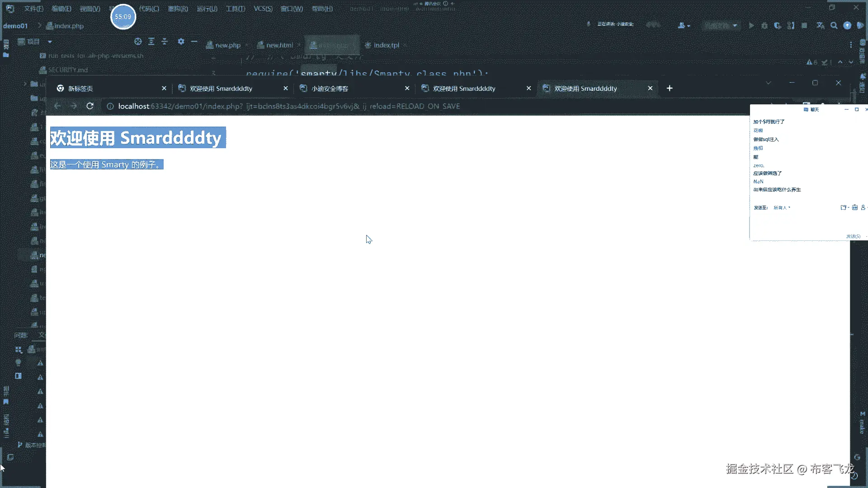Click the Debug bug icon
Viewport: 868px width, 488px height.
pyautogui.click(x=764, y=26)
